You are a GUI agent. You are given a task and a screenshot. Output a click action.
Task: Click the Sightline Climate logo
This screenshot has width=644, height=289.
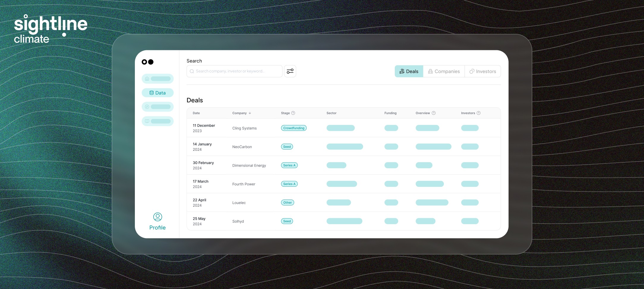coord(50,29)
